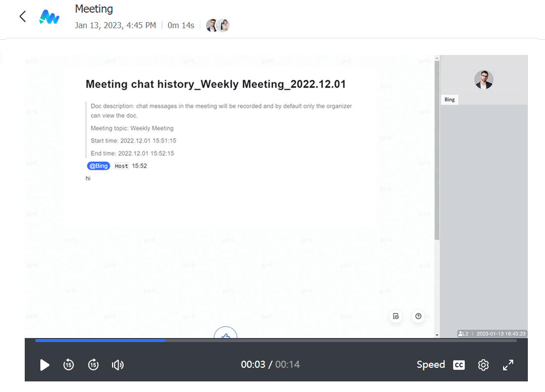
Task: Select Bing's video avatar tile
Action: coord(483,80)
